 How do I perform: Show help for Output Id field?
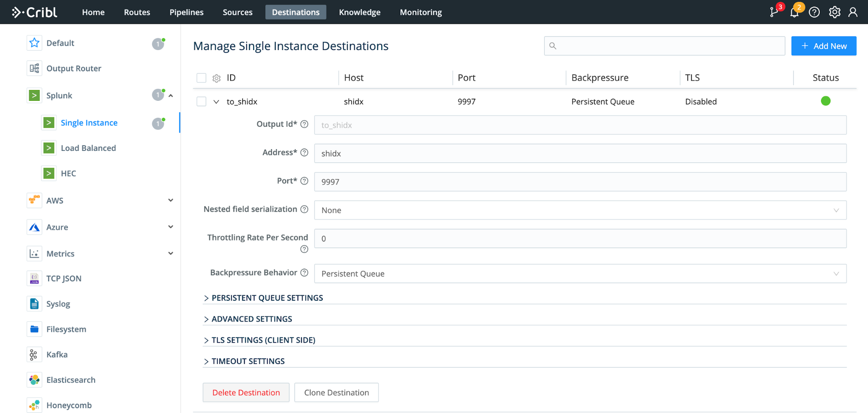click(304, 124)
